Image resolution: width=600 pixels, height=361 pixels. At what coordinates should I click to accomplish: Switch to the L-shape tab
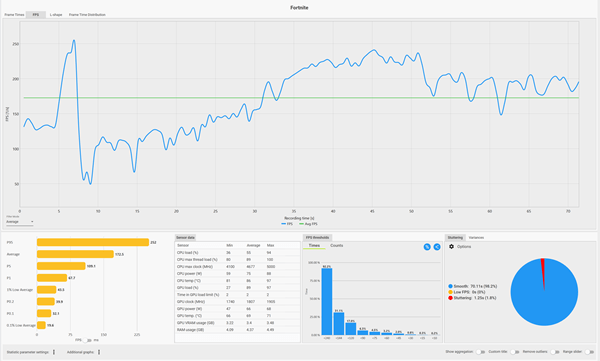point(56,15)
